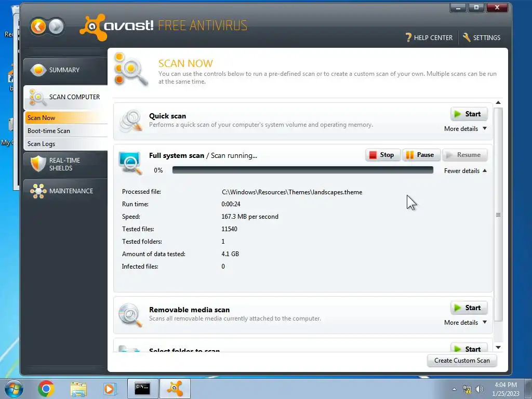This screenshot has width=532, height=399.
Task: Click the taskbar clock showing 4:04 PM
Action: [506, 389]
